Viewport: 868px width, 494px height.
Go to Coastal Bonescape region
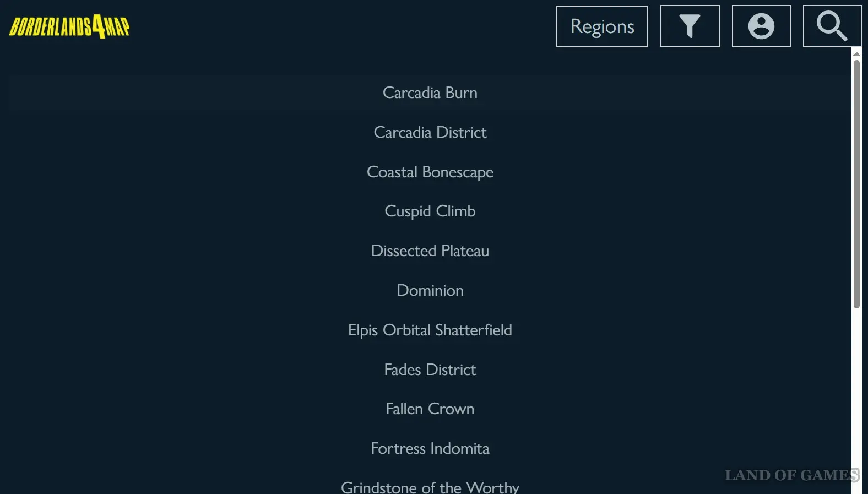click(430, 172)
